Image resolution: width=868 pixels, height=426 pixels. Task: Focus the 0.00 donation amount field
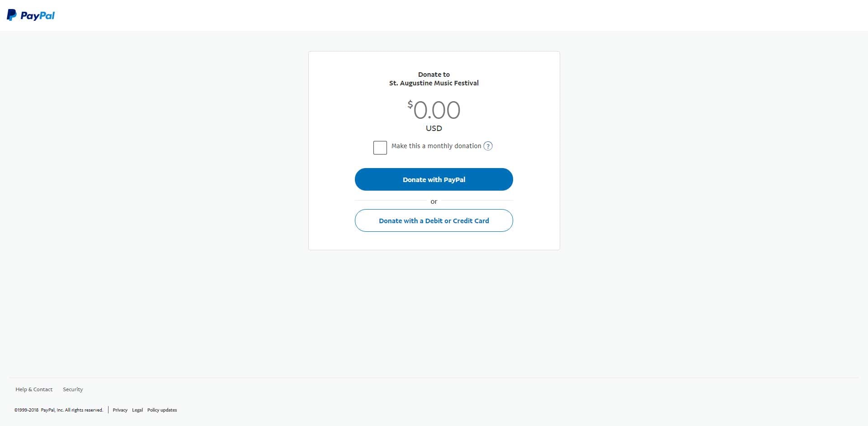click(x=437, y=110)
